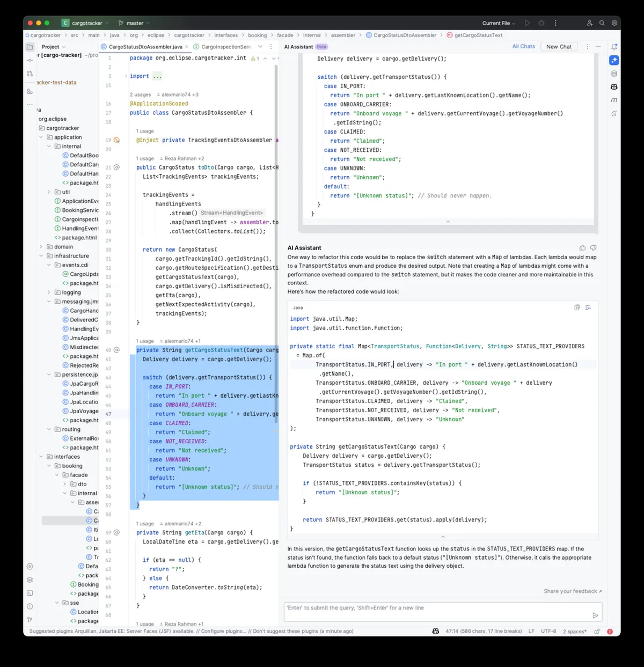
Task: Open the GitHub Copilot tool window icon
Action: [x=614, y=86]
